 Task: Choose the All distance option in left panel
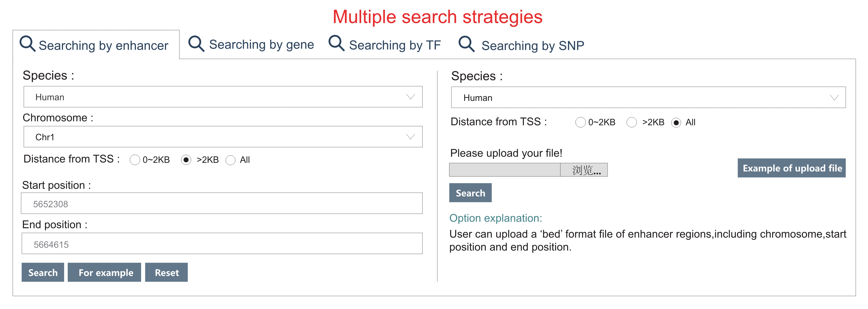point(231,160)
